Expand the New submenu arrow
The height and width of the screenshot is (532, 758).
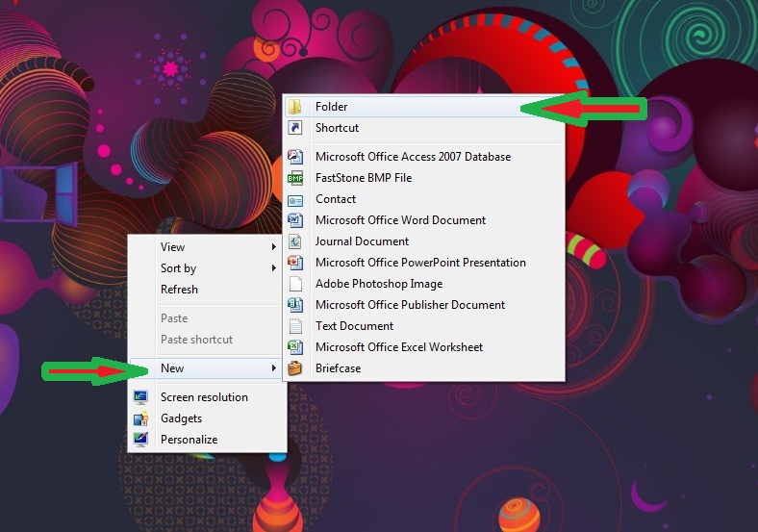click(x=273, y=368)
